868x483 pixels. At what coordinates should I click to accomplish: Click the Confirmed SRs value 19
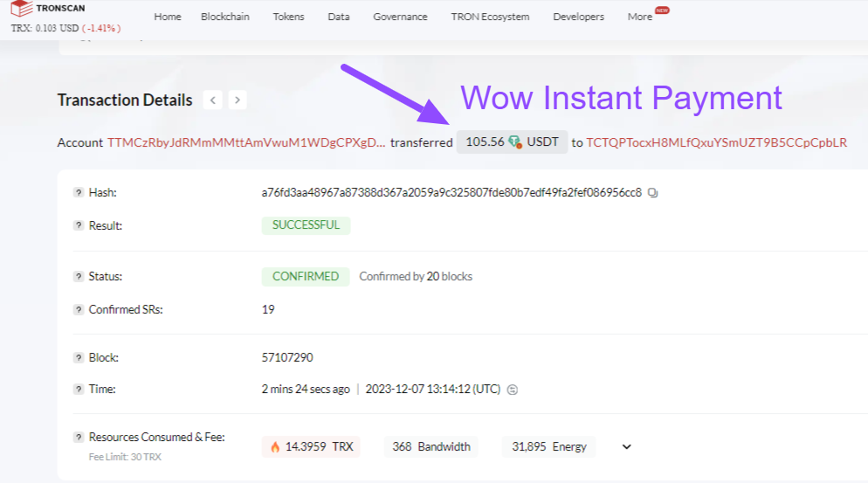(268, 310)
